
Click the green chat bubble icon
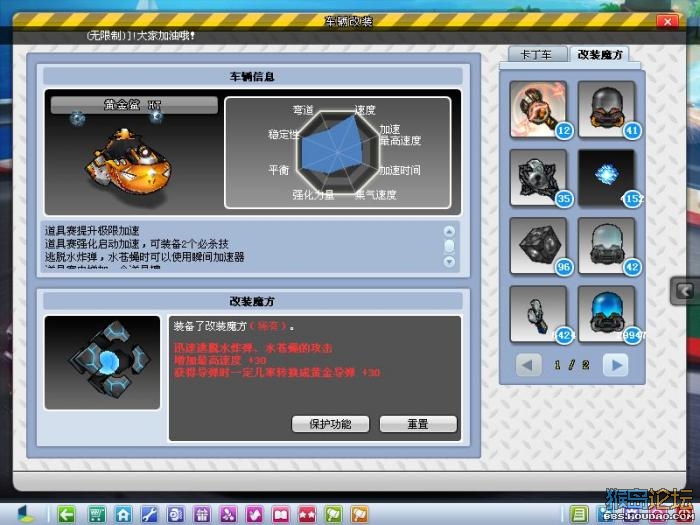(333, 514)
